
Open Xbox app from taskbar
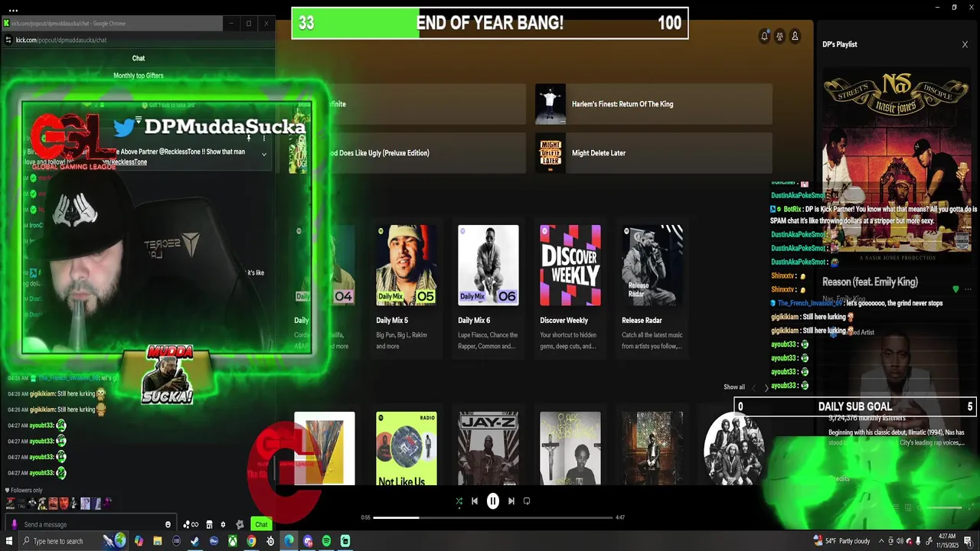[x=232, y=541]
